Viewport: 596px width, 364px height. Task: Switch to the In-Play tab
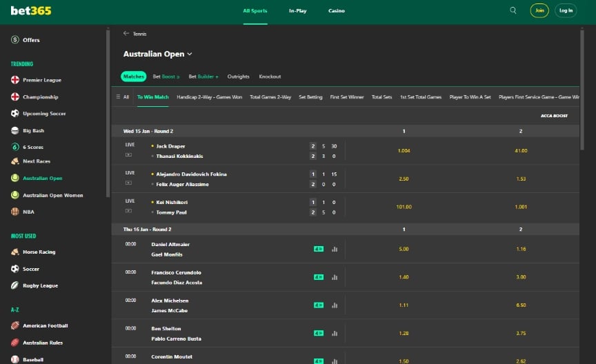(297, 10)
